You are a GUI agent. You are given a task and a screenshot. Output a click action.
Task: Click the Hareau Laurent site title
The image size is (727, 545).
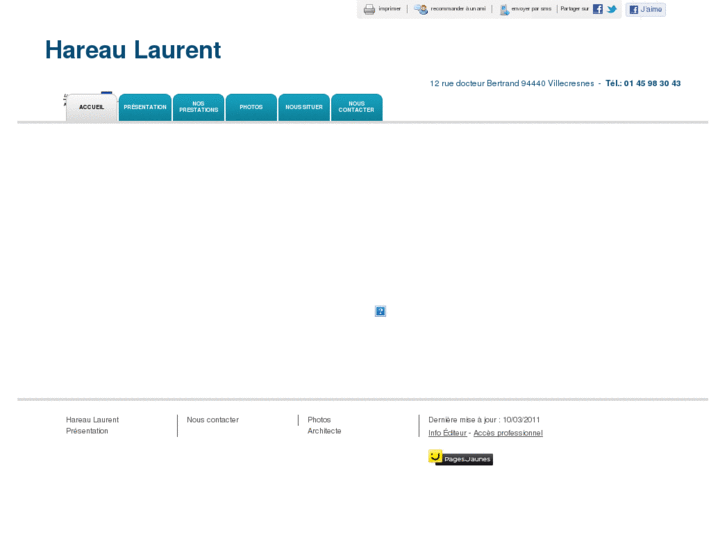pyautogui.click(x=133, y=50)
